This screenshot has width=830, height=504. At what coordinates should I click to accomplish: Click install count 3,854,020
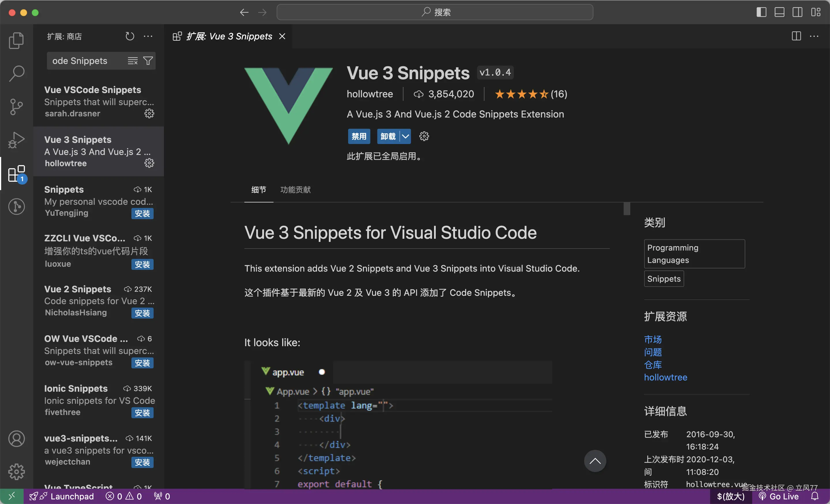[444, 94]
